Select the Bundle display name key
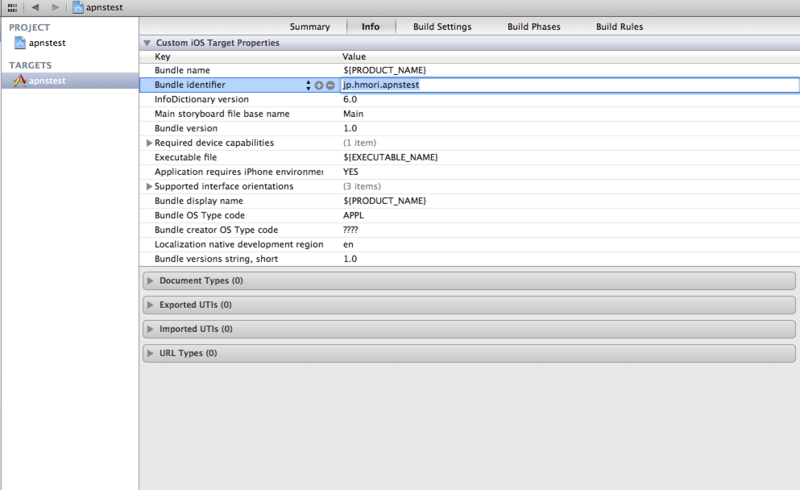800x490 pixels. (198, 201)
